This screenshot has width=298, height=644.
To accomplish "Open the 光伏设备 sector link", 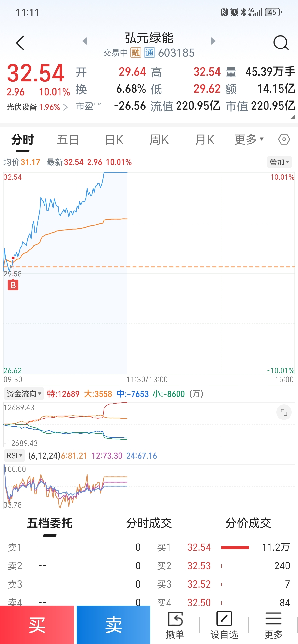I will pyautogui.click(x=37, y=107).
